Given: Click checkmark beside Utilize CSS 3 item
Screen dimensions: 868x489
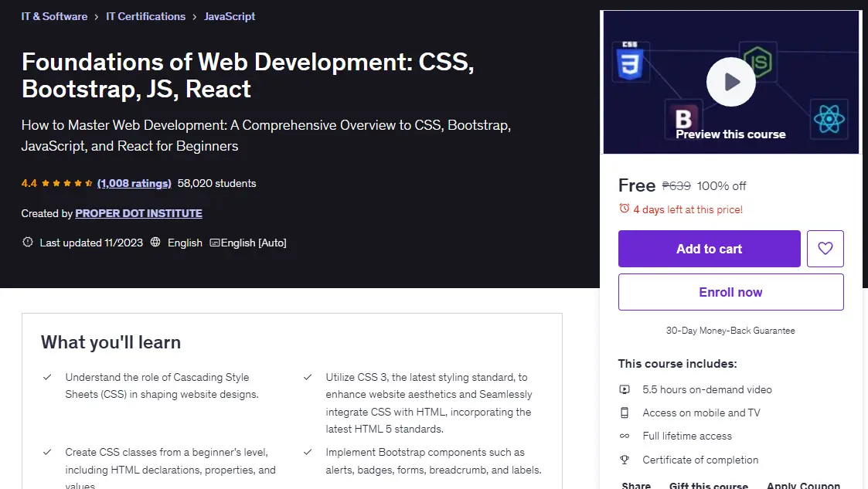Looking at the screenshot, I should pyautogui.click(x=307, y=377).
